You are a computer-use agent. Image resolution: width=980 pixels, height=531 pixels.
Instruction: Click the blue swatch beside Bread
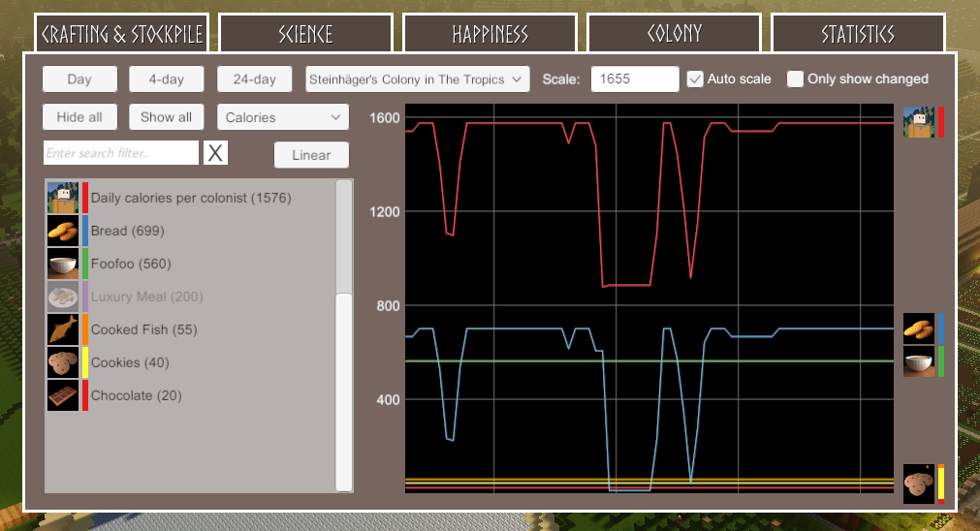[x=85, y=231]
